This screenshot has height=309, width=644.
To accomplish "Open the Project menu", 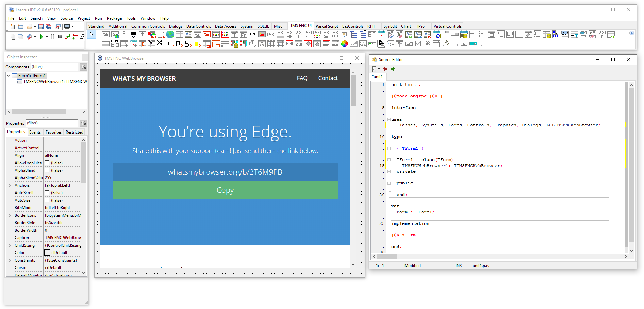I will click(x=84, y=18).
